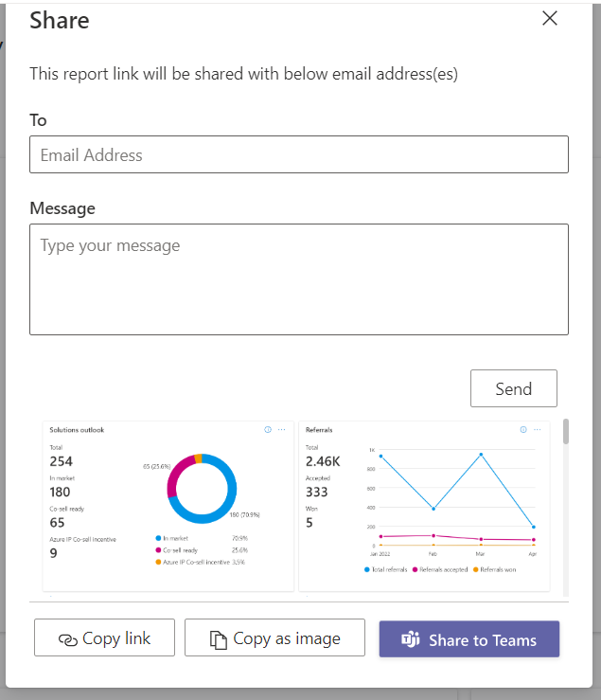Click the Total referrals legend marker
Screen dimensions: 601x700
(366, 569)
